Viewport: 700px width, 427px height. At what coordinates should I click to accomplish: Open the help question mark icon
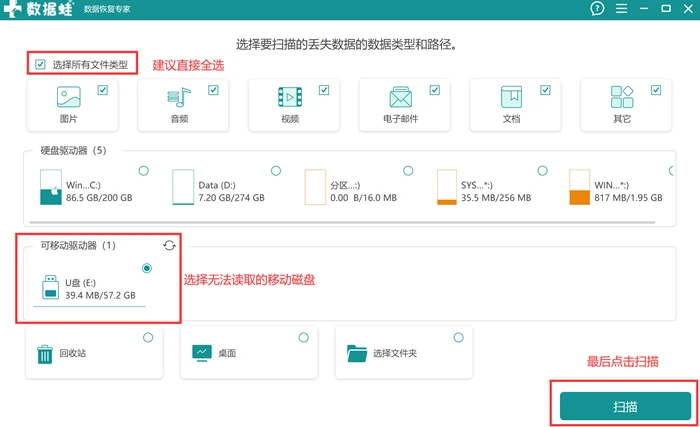point(597,8)
